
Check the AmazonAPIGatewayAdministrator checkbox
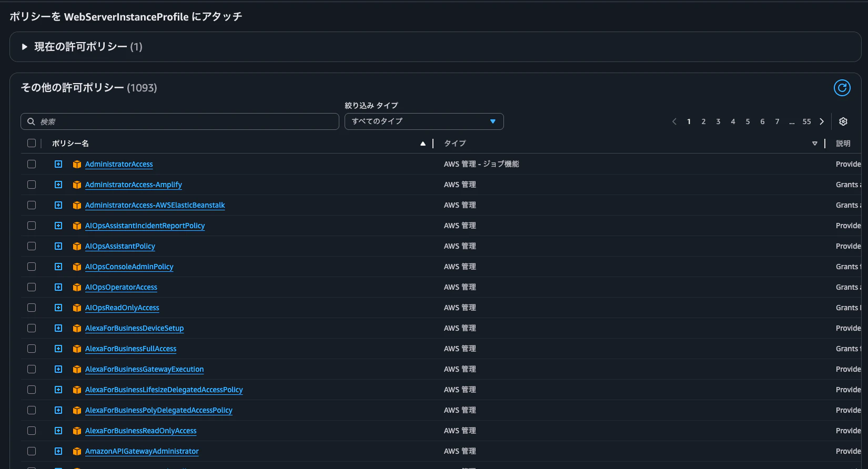(x=32, y=451)
